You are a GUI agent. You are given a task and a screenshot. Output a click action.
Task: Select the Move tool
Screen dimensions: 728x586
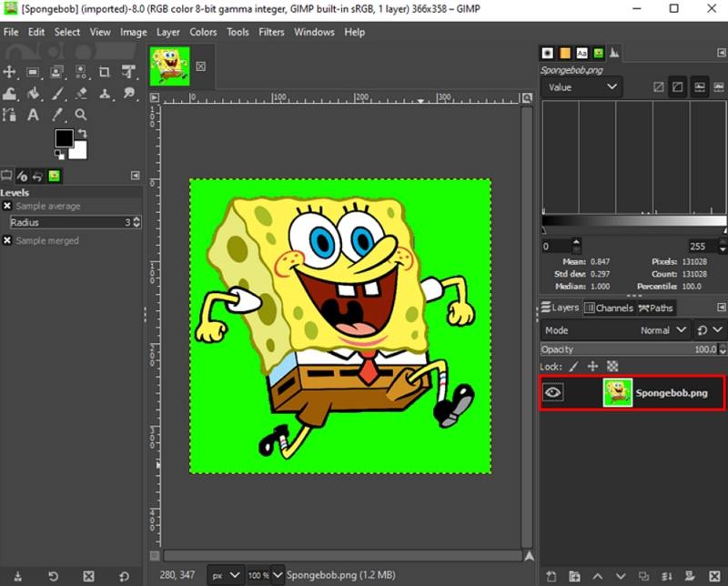click(9, 72)
